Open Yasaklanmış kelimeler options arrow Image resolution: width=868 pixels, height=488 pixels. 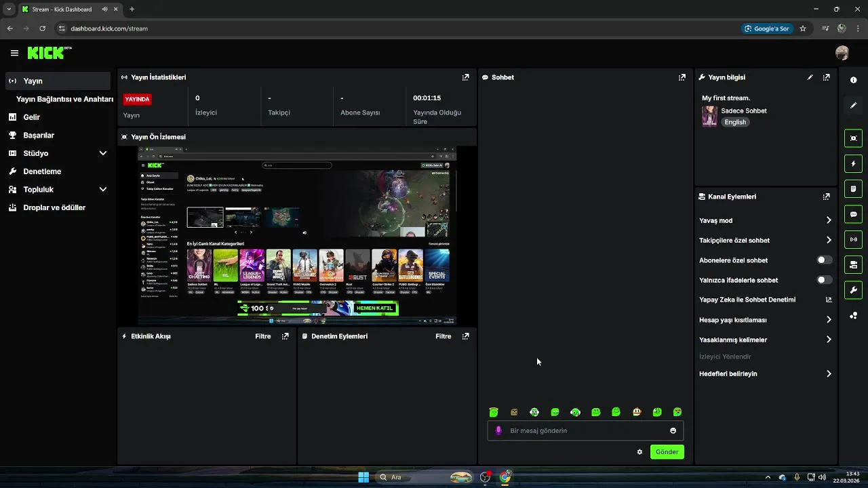tap(829, 340)
